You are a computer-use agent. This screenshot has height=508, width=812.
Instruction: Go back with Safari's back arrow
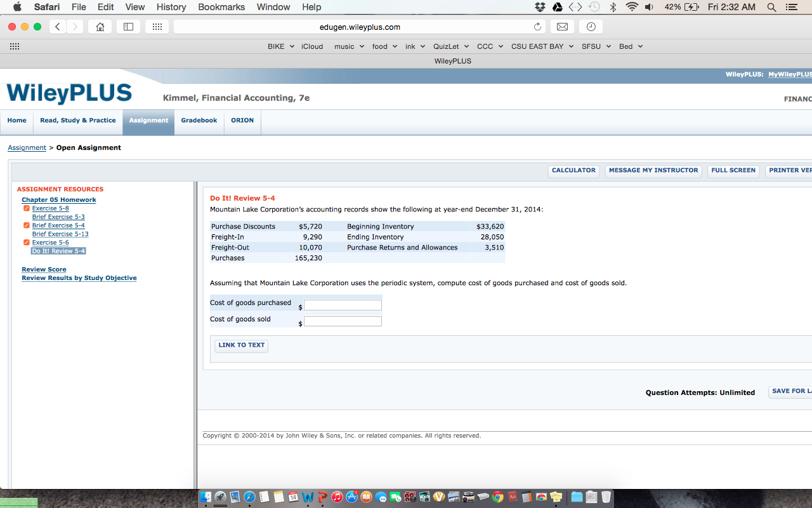tap(58, 27)
